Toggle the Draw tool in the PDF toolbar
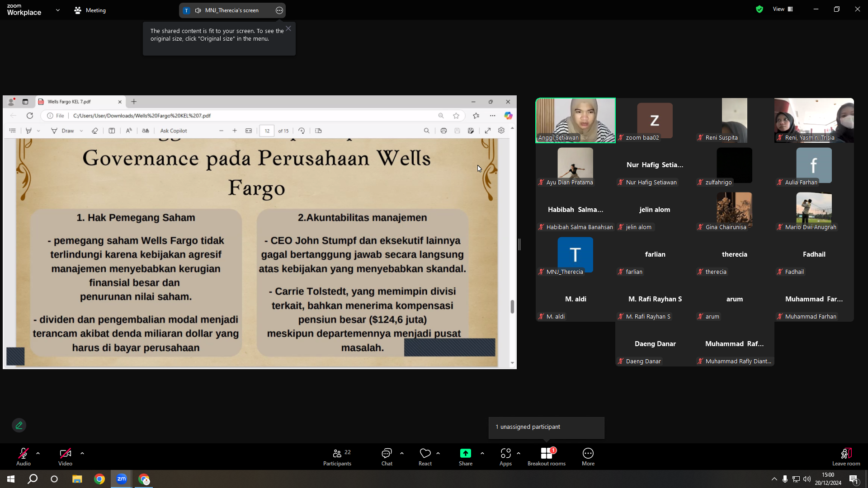 [x=63, y=131]
